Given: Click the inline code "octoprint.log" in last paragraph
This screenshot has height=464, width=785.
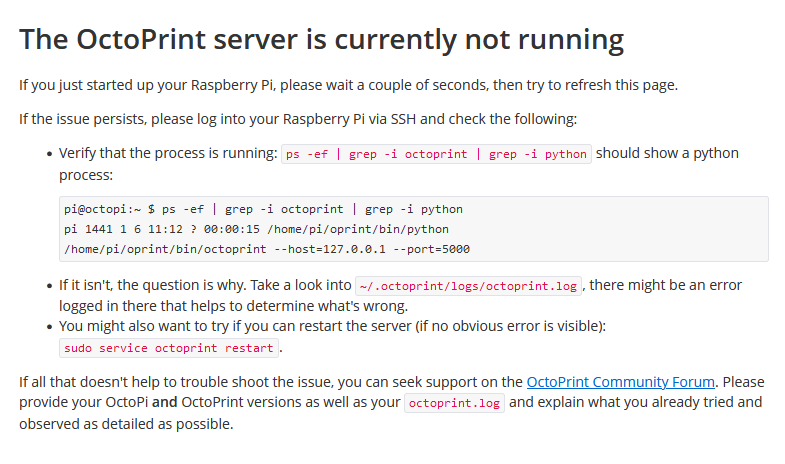Looking at the screenshot, I should click(454, 403).
